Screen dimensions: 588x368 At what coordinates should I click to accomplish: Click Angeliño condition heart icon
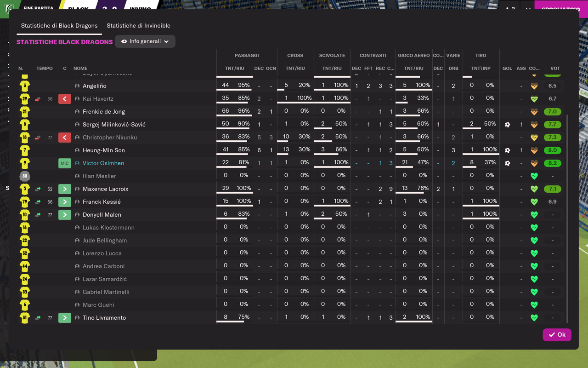point(534,86)
